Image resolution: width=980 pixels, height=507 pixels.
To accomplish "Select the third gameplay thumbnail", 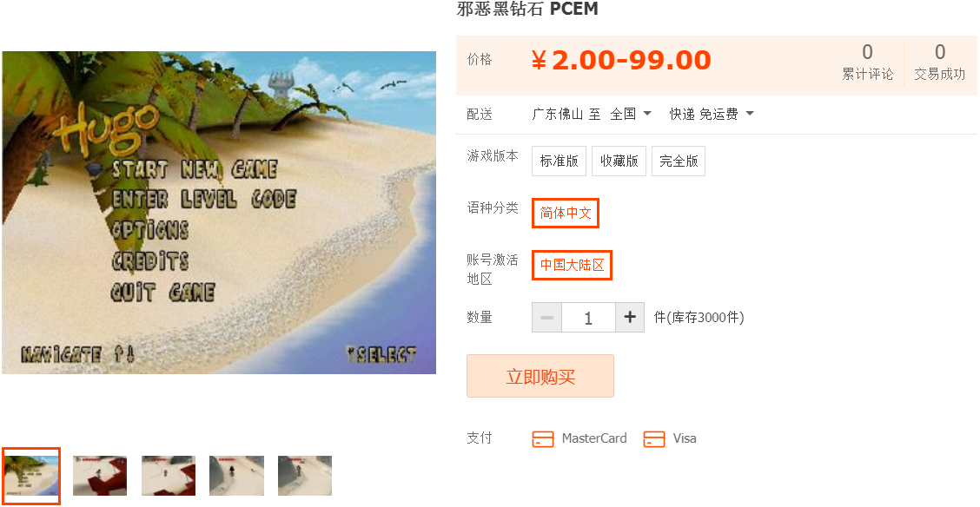I will (x=169, y=476).
